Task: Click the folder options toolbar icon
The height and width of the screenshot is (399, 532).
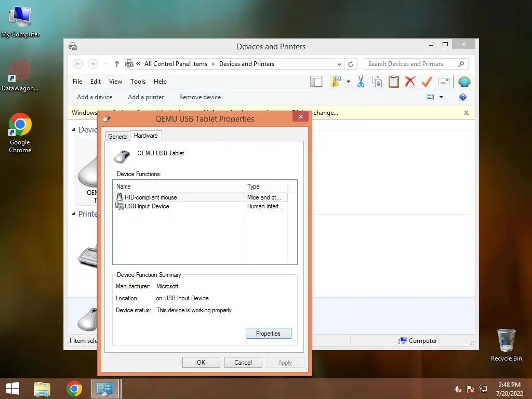Action: coord(336,82)
